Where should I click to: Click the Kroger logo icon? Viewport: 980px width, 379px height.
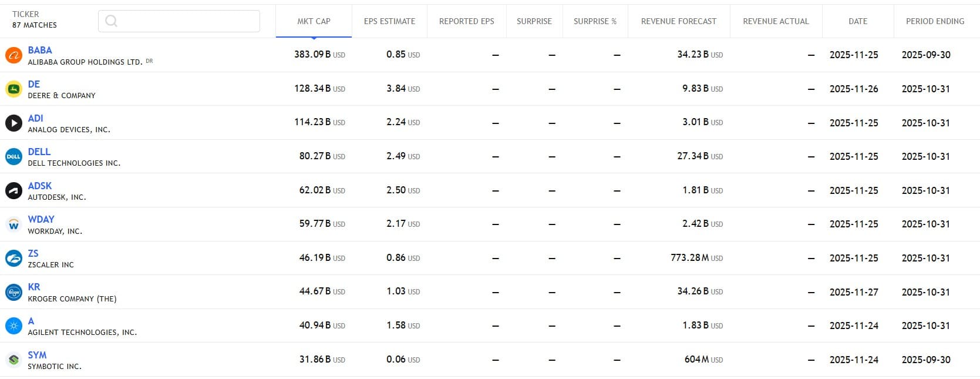[x=14, y=292]
